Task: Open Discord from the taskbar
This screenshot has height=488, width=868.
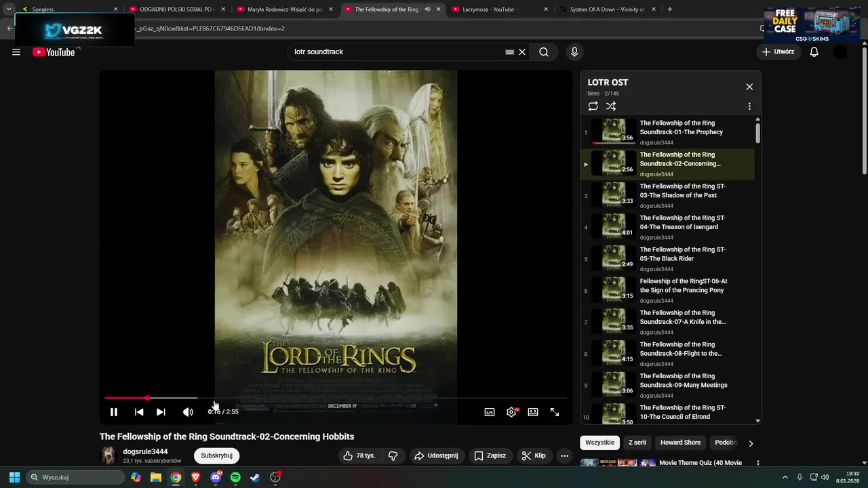Action: [x=216, y=477]
